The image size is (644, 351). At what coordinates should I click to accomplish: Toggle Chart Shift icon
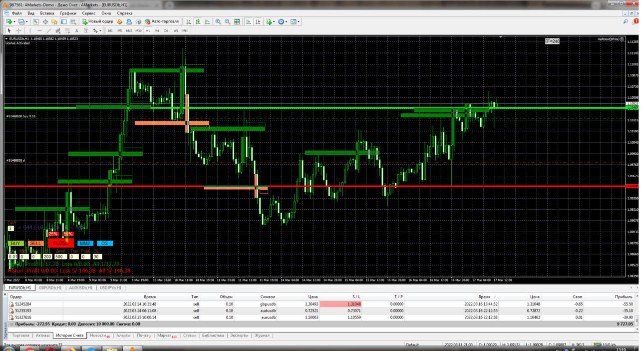pyautogui.click(x=258, y=21)
